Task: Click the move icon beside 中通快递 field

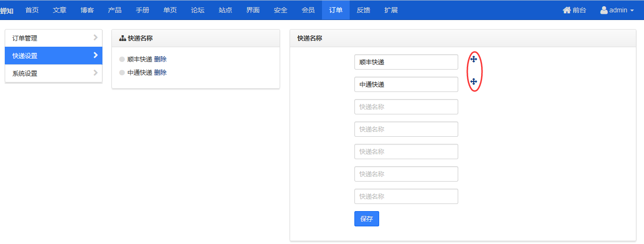Action: [473, 82]
